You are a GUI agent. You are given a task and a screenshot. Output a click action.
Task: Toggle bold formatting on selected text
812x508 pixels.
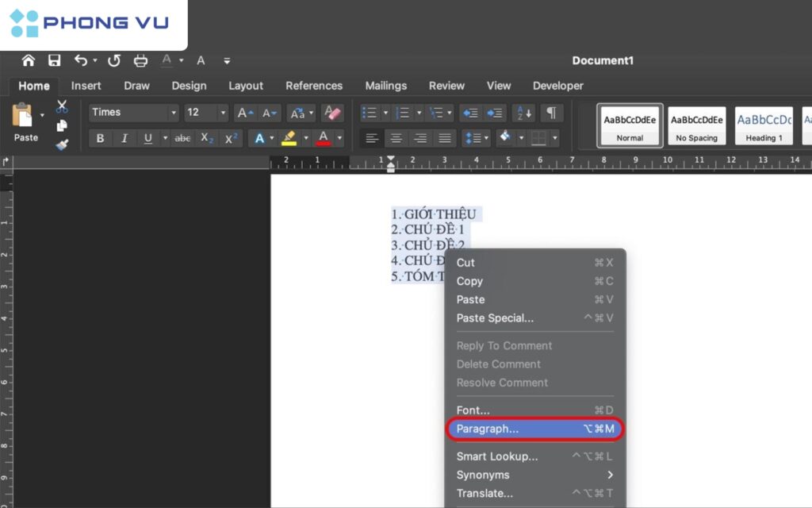pos(100,138)
